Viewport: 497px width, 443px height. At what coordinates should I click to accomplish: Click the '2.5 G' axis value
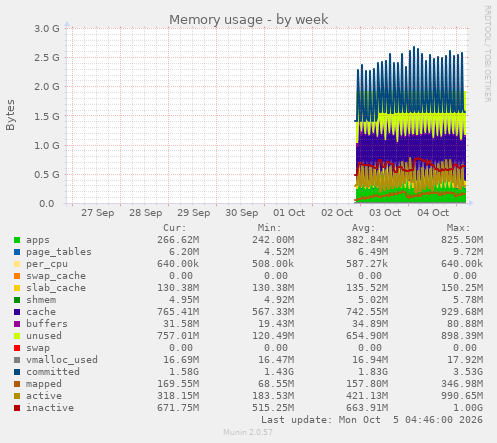point(47,58)
